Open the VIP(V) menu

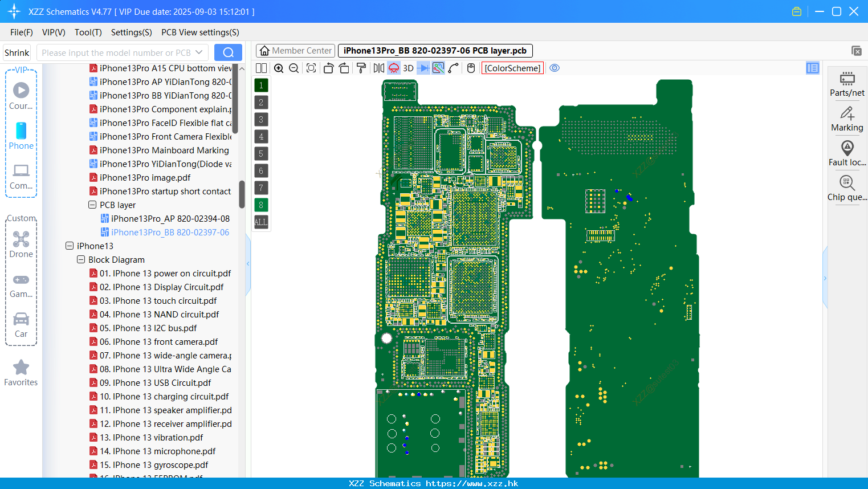[54, 32]
